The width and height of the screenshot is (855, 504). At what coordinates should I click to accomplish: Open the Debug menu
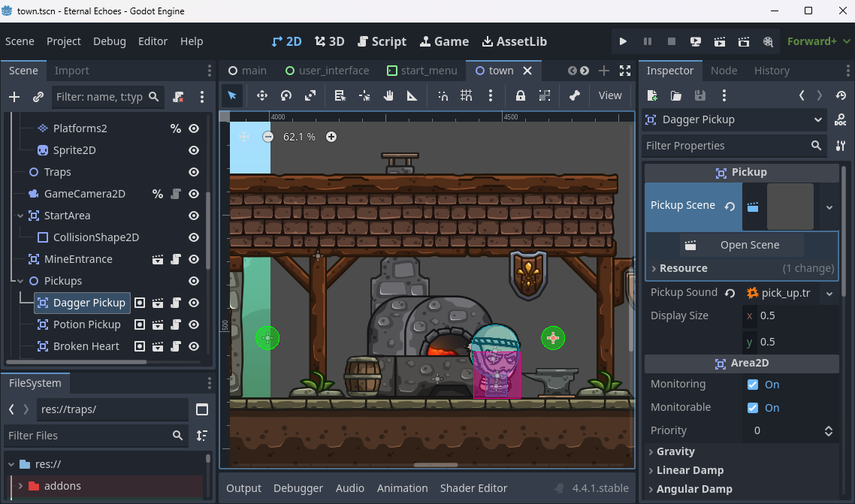(x=110, y=41)
